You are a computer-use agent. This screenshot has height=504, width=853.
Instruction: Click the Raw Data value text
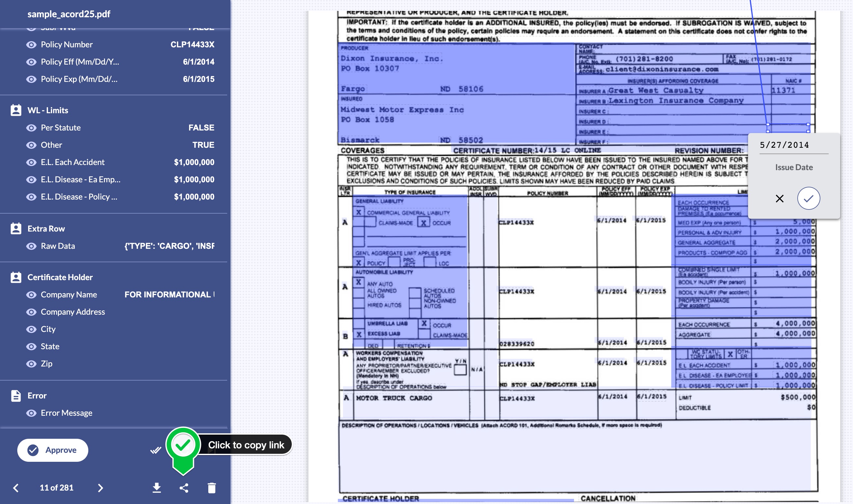(169, 247)
